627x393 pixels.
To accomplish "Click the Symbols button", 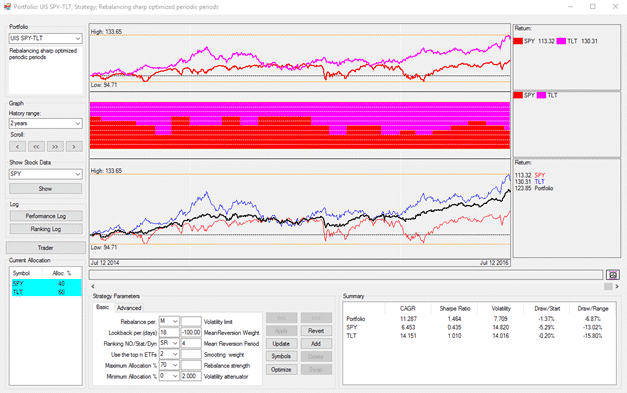I will (281, 357).
